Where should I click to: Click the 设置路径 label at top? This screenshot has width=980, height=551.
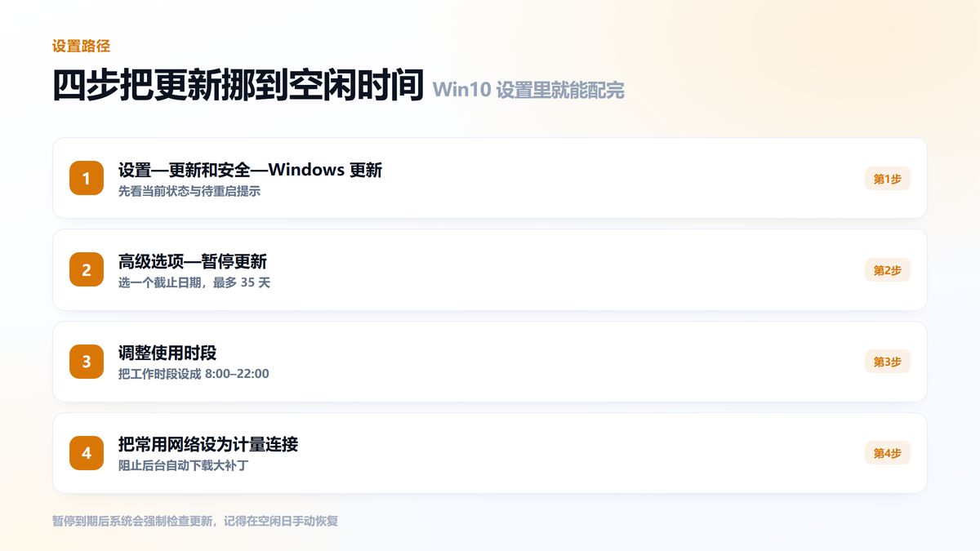coord(81,46)
